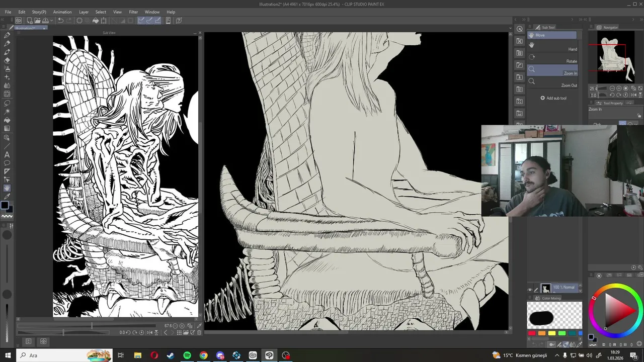644x362 pixels.
Task: Click the Open file icon in command bar
Action: 37,21
